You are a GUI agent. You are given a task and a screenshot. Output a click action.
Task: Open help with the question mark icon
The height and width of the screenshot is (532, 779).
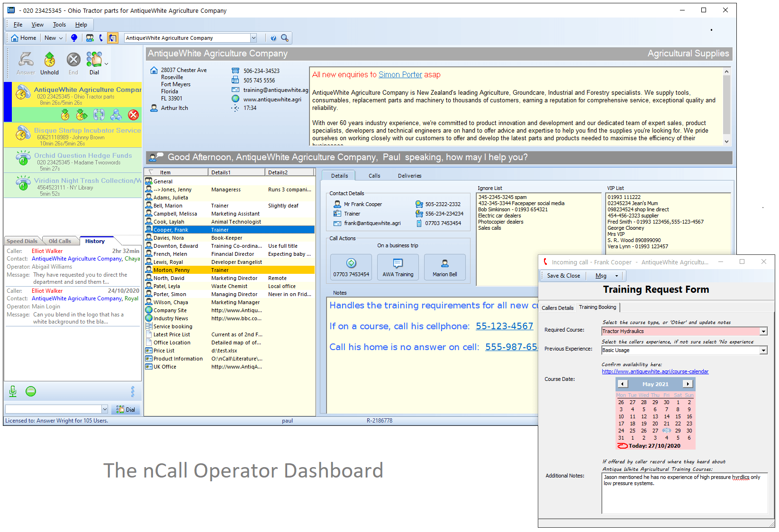pyautogui.click(x=273, y=38)
